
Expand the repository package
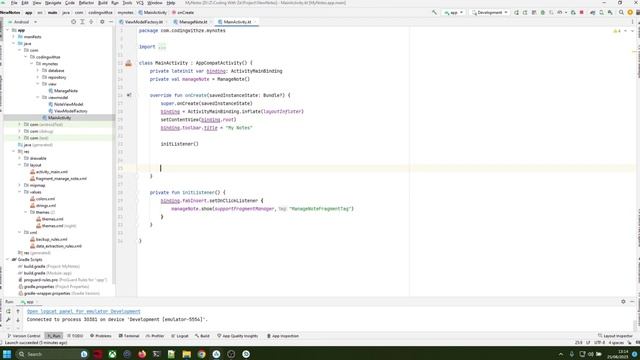click(x=38, y=77)
